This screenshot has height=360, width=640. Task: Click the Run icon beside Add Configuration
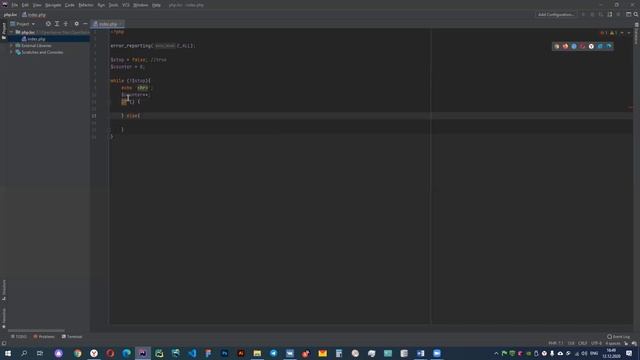click(x=583, y=14)
